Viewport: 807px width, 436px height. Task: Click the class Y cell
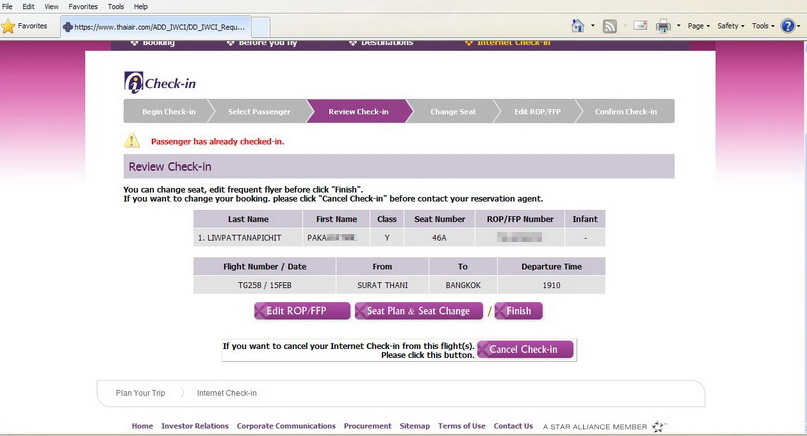click(387, 238)
